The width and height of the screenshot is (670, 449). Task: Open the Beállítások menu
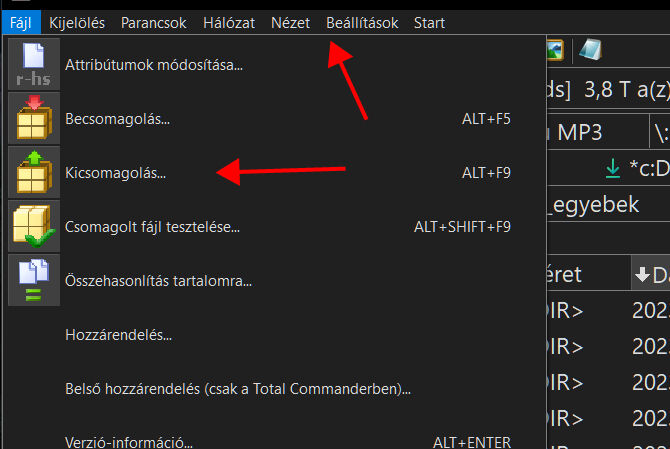tap(362, 22)
